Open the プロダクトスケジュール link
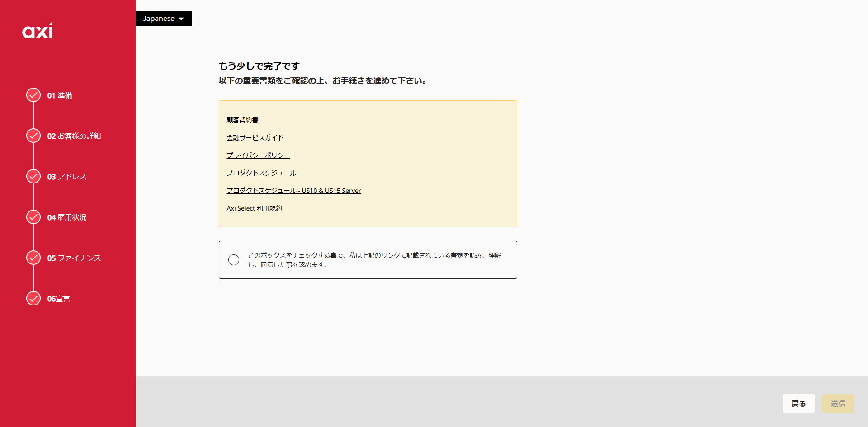 point(261,173)
